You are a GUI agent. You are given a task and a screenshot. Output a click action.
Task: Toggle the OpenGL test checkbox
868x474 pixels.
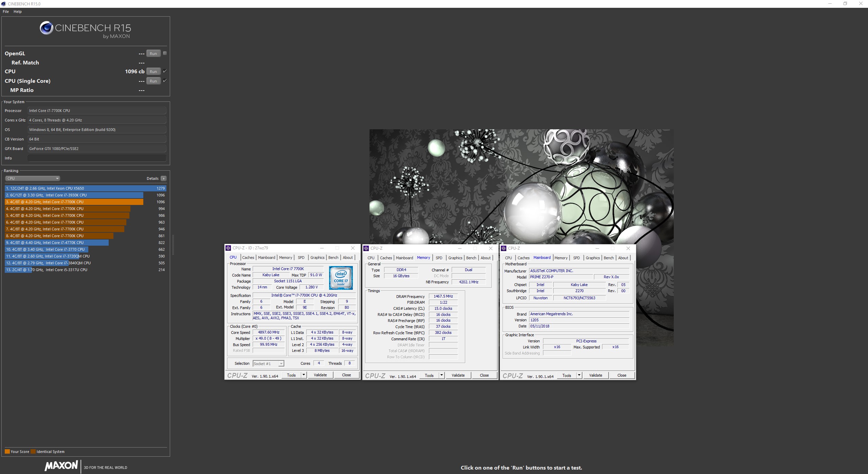tap(165, 53)
